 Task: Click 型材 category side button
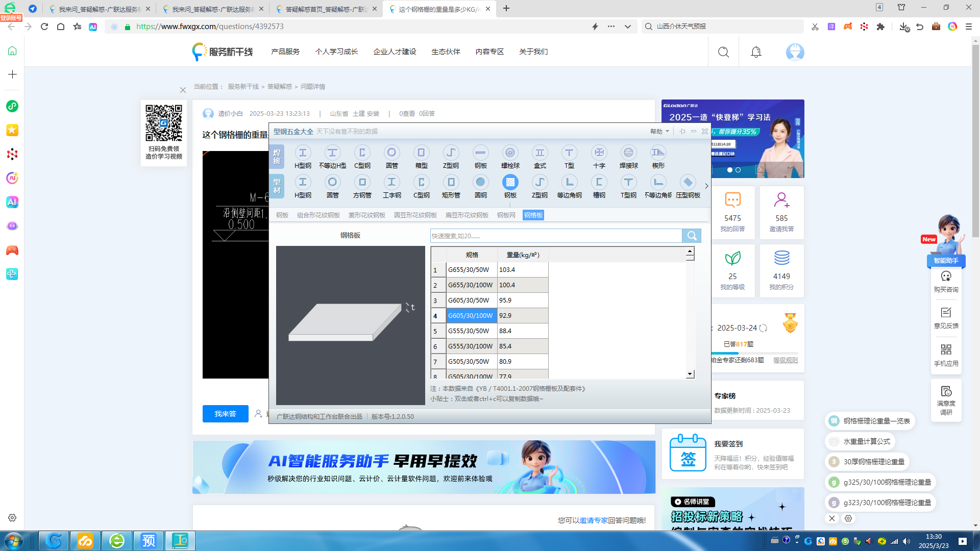[277, 186]
